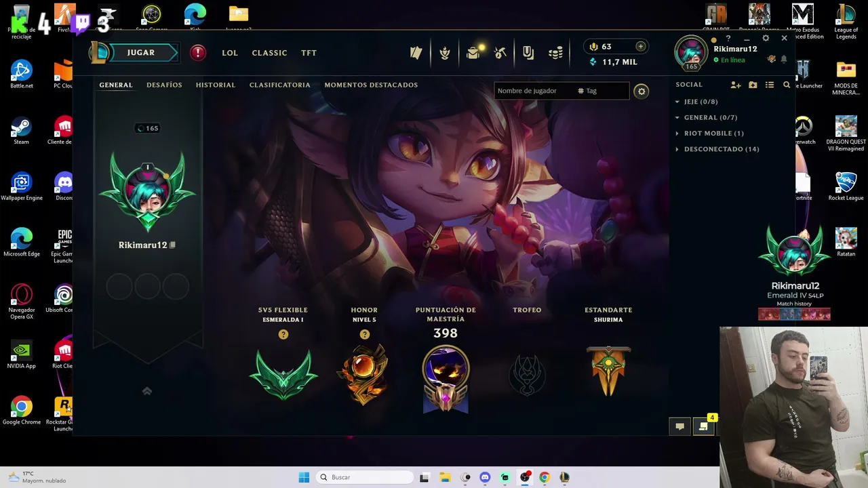This screenshot has height=488, width=868.
Task: Open the Store icon next to coins
Action: (528, 53)
